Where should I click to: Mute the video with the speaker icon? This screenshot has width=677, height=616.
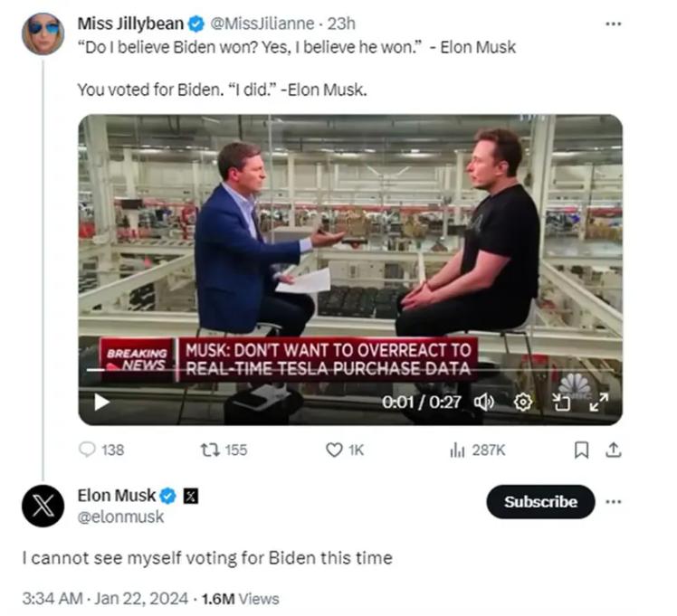click(x=485, y=402)
